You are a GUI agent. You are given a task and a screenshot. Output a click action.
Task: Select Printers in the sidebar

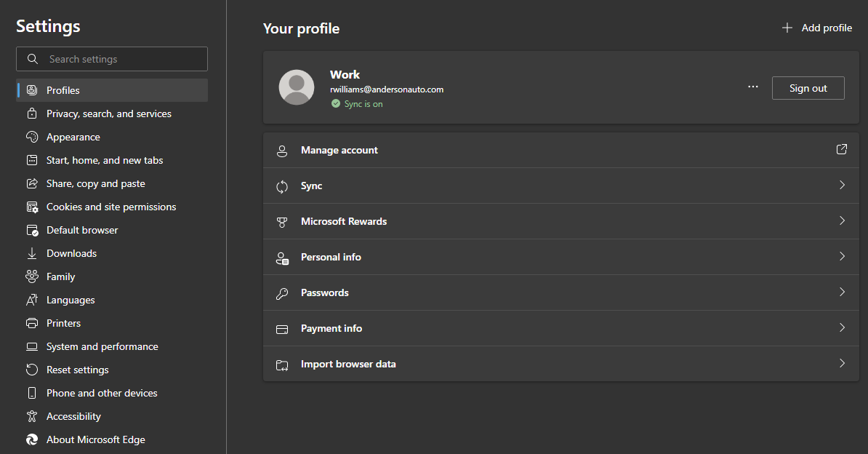(113, 323)
